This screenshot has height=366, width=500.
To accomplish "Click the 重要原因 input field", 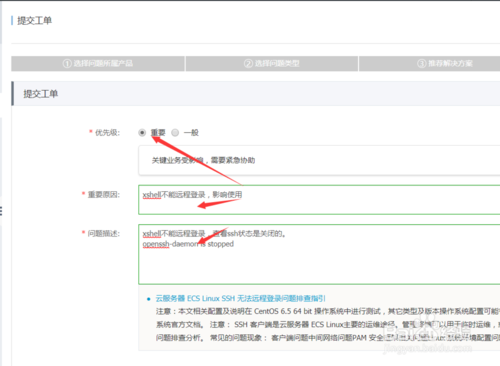I will pos(319,200).
